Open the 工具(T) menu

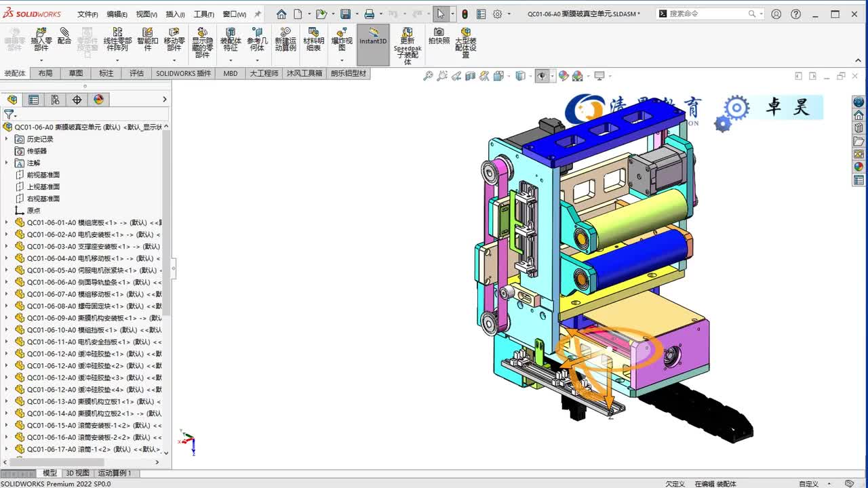point(204,14)
